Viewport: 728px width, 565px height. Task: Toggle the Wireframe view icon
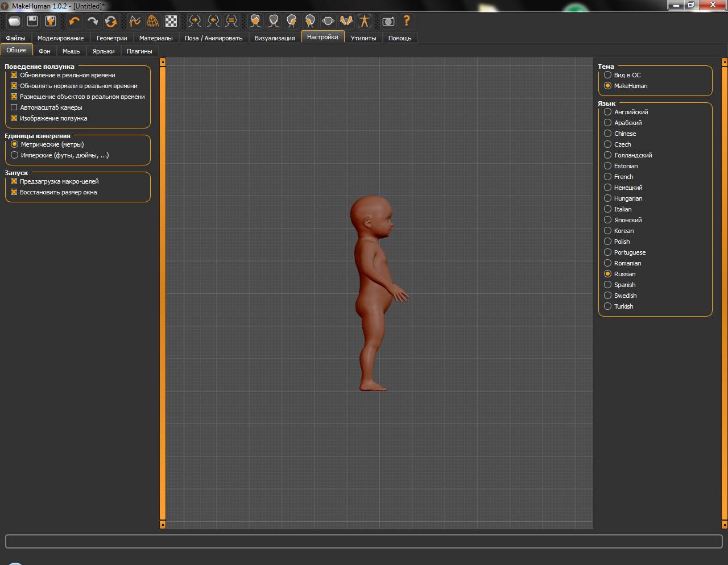click(153, 21)
